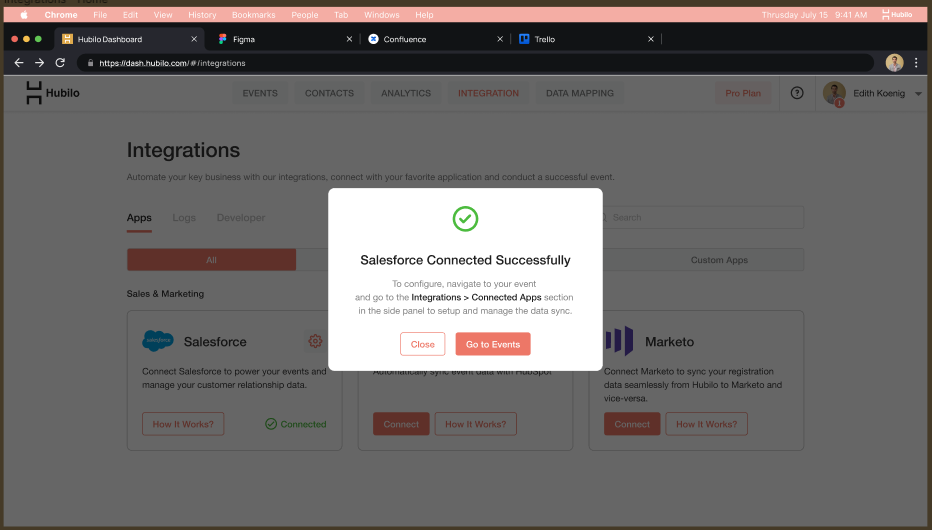Viewport: 932px width, 530px height.
Task: Open Chrome three-dot menu
Action: pos(916,63)
